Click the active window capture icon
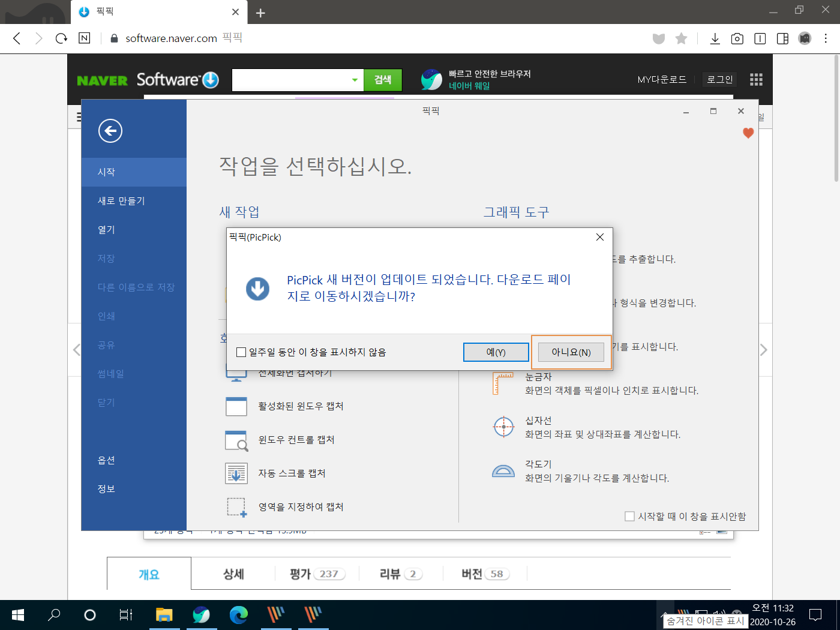840x630 pixels. tap(236, 406)
